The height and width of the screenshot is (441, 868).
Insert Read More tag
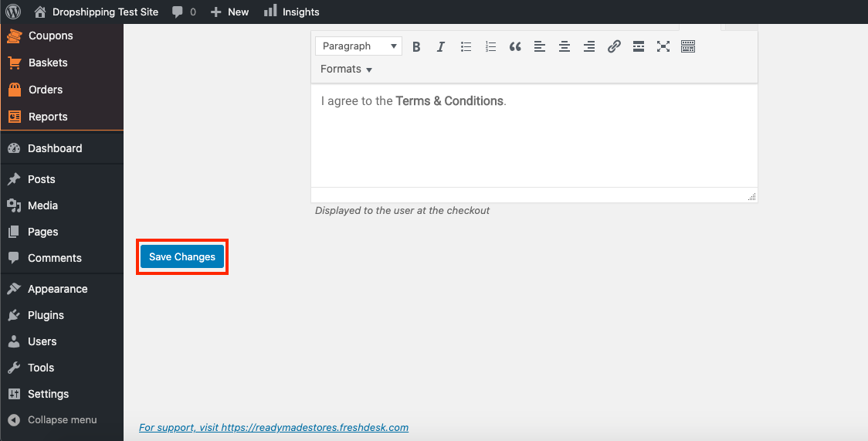pos(639,46)
